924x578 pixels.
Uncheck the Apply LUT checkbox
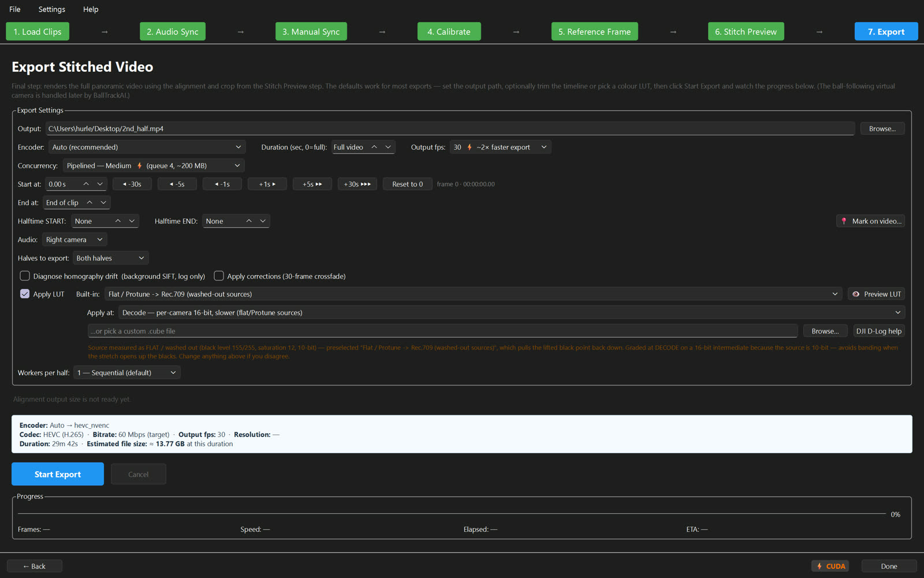click(x=25, y=294)
